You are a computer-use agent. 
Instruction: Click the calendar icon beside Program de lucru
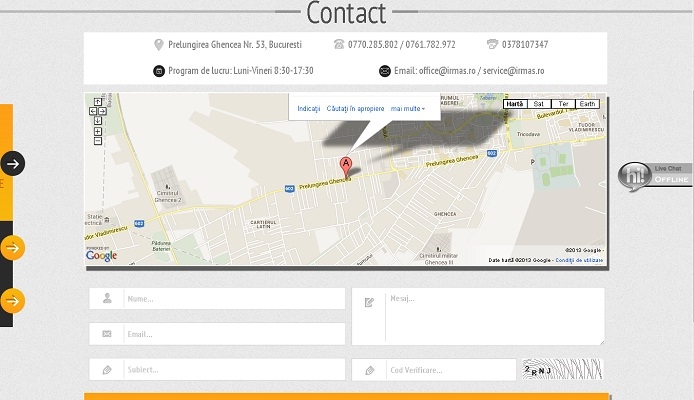[x=159, y=71]
